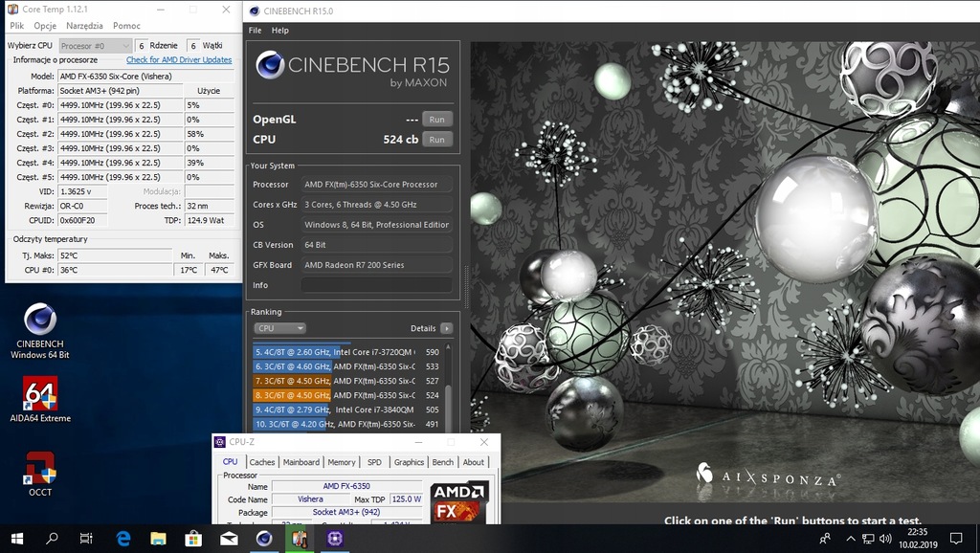Switch to the Caches tab in CPU-Z
The image size is (980, 553).
(x=262, y=462)
